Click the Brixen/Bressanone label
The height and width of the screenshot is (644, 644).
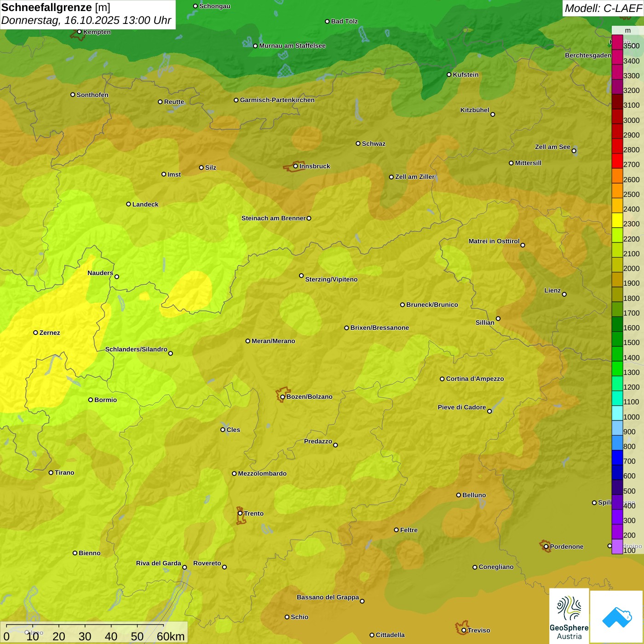pos(379,328)
